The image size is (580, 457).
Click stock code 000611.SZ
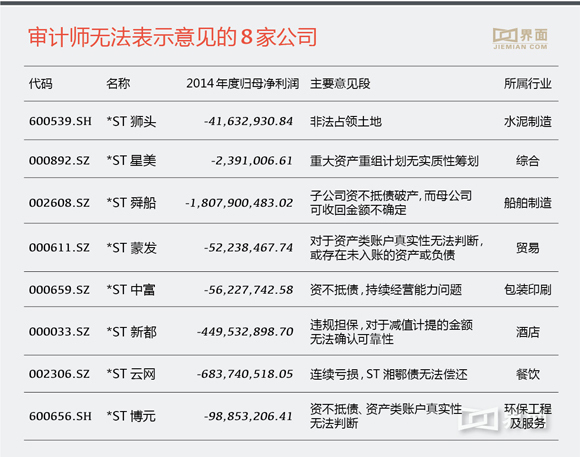(59, 248)
